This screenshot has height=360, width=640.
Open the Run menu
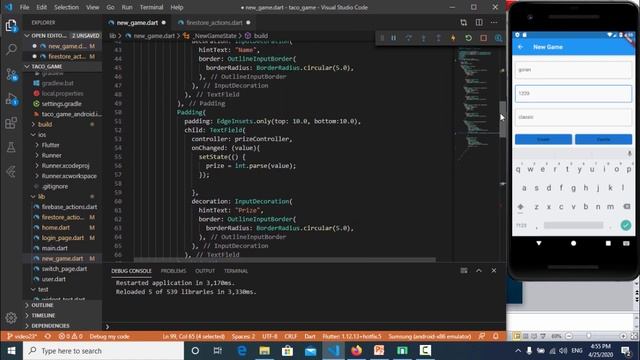point(127,7)
